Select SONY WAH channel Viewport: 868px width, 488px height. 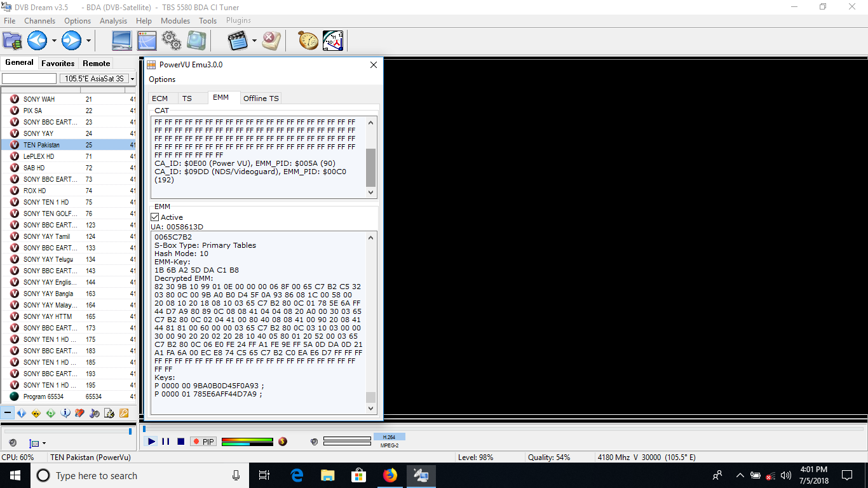click(x=69, y=99)
